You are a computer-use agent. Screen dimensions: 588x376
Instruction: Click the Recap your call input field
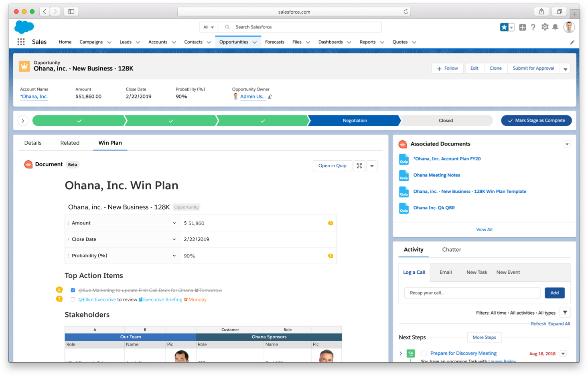click(472, 293)
